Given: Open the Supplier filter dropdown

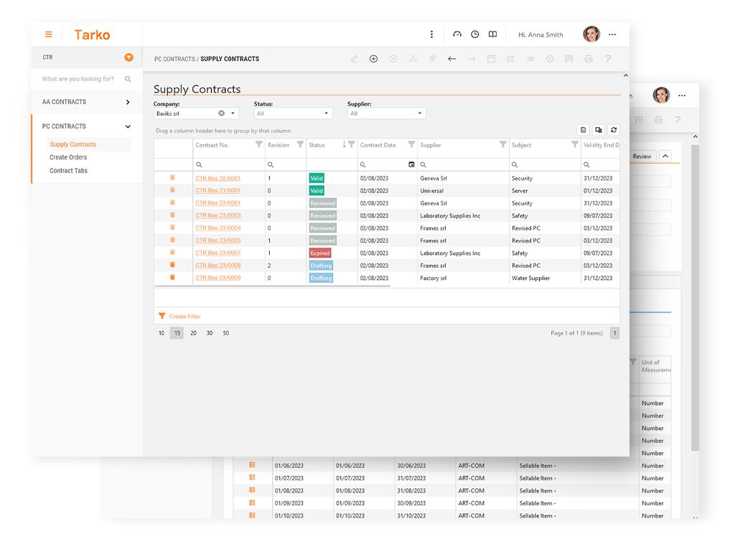Looking at the screenshot, I should [x=420, y=113].
